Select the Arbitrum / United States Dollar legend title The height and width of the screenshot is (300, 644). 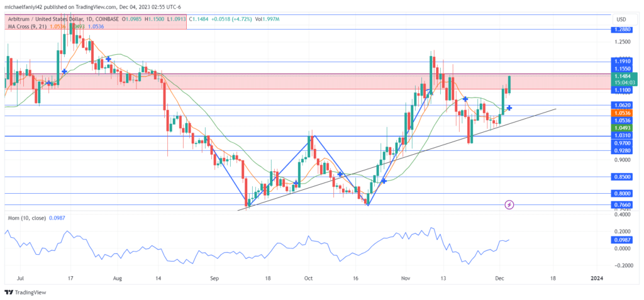tap(45, 19)
